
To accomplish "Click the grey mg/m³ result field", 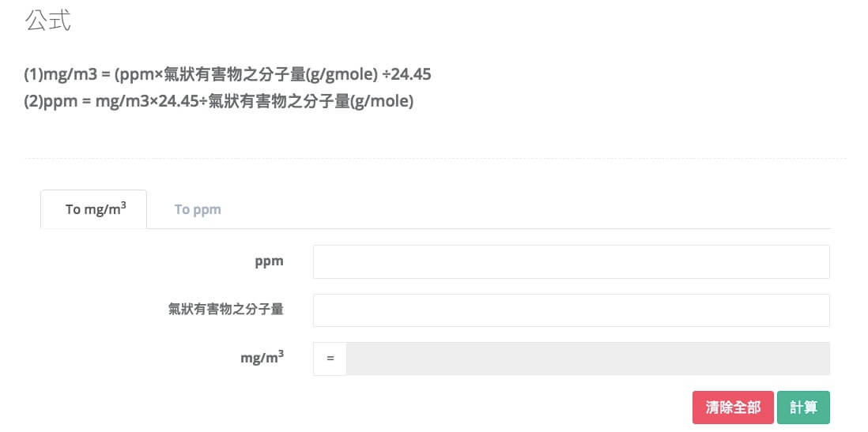I will [x=588, y=359].
